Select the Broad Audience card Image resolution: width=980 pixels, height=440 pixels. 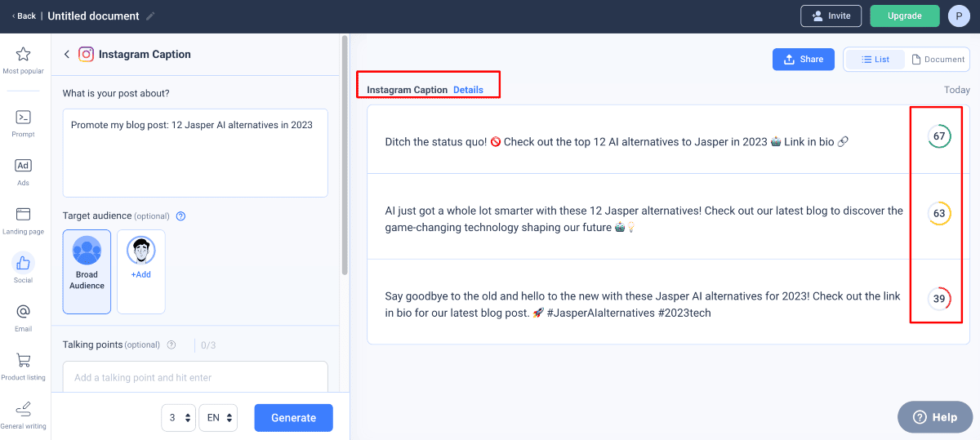tap(87, 271)
